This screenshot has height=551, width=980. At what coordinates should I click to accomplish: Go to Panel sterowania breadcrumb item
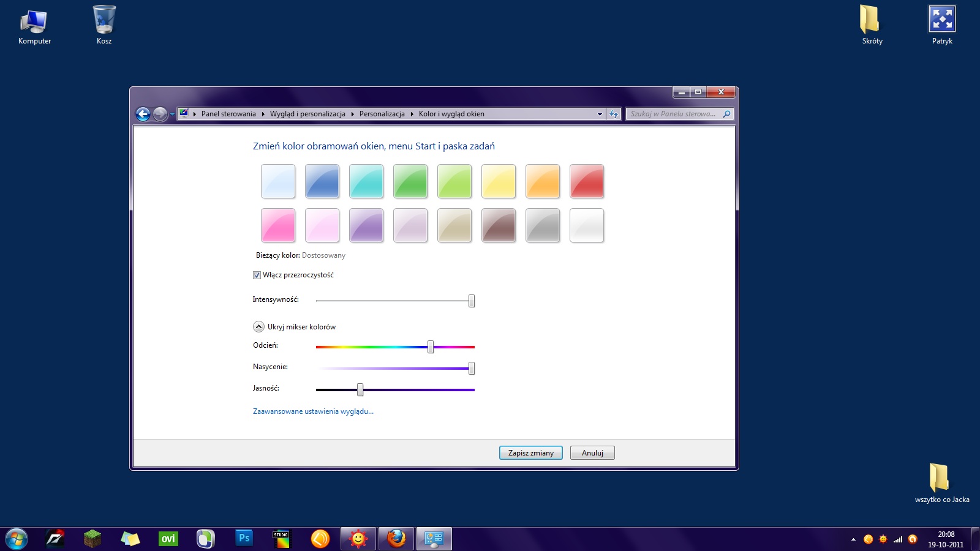[x=228, y=114]
